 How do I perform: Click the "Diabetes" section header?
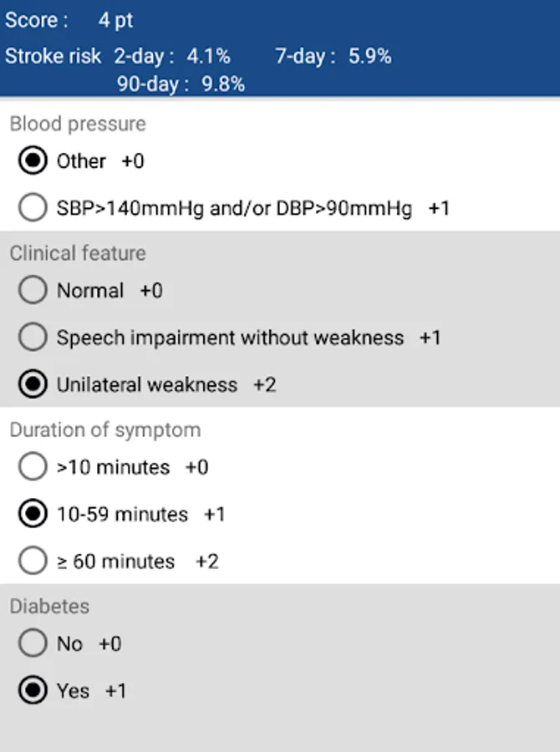click(48, 607)
